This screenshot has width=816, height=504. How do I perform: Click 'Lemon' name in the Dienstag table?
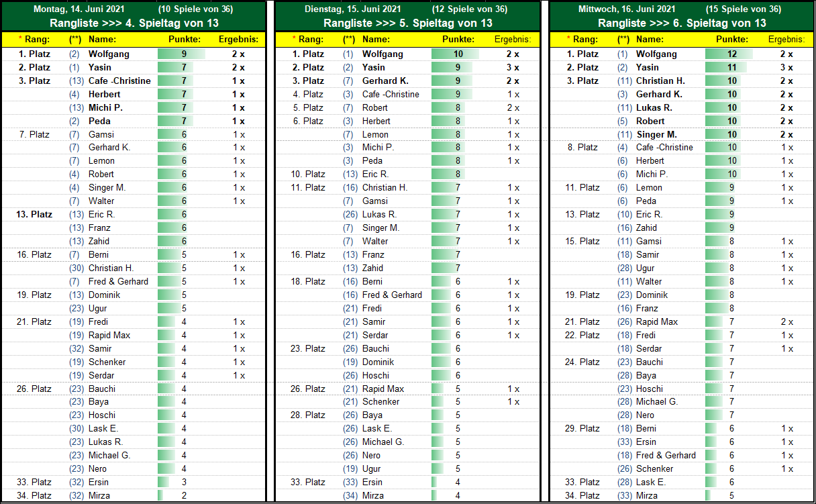click(x=375, y=134)
